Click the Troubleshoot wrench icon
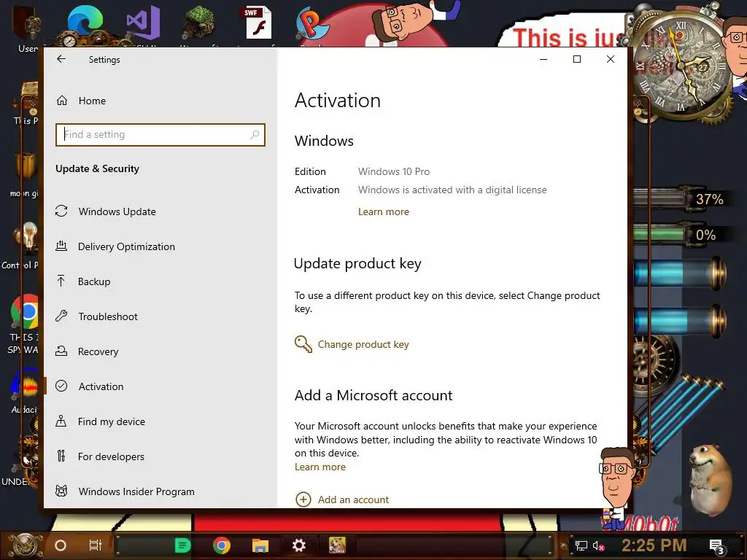Screen dimensions: 747x560 [x=61, y=316]
